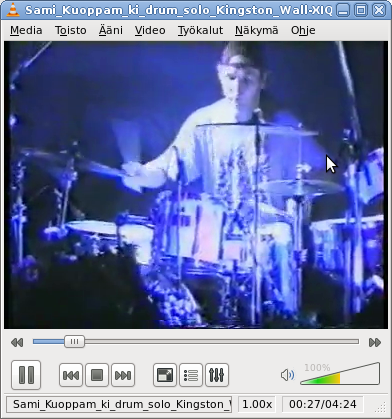
Task: Open the Video menu
Action: [x=150, y=30]
